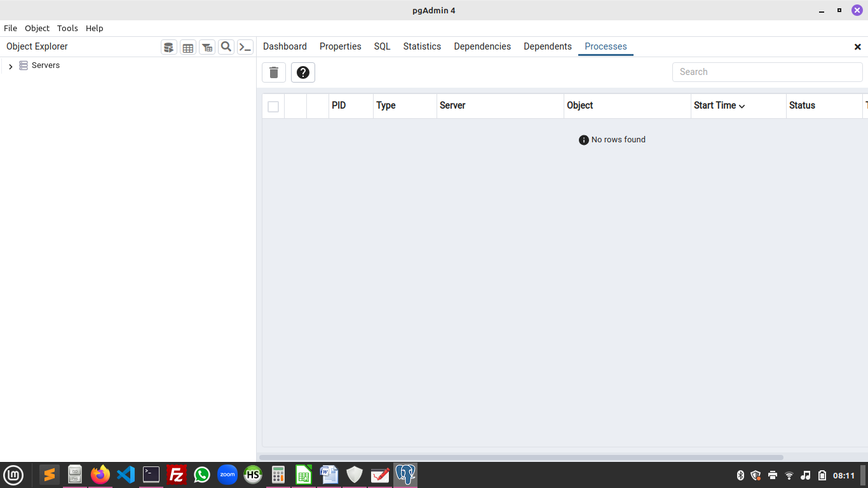Click the PID column header
The width and height of the screenshot is (868, 488).
pyautogui.click(x=351, y=105)
